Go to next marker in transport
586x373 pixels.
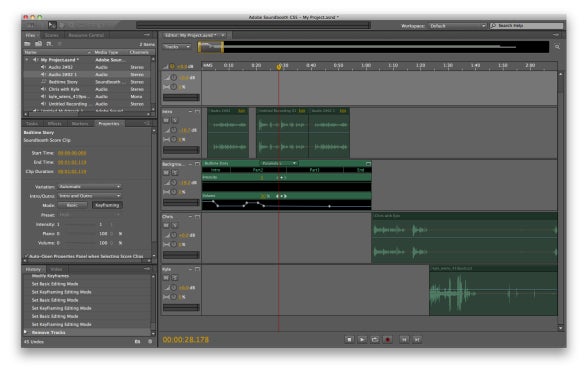pyautogui.click(x=417, y=339)
